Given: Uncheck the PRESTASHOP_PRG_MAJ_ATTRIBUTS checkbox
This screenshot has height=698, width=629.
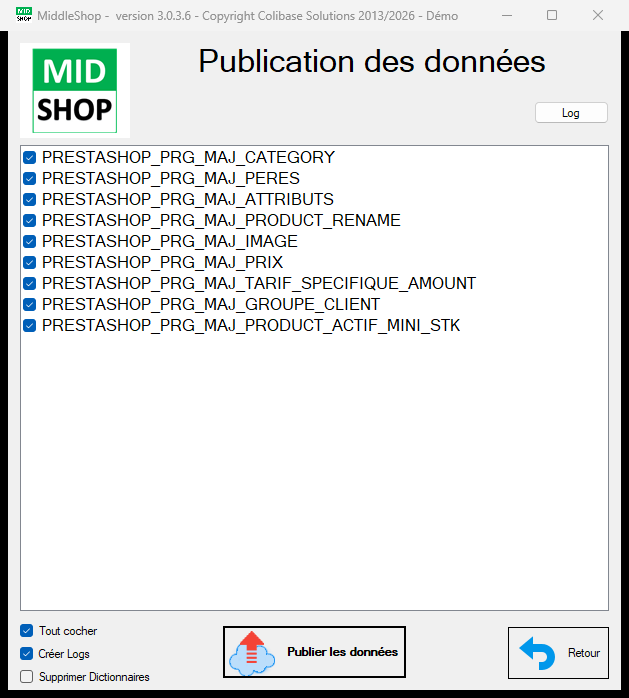Looking at the screenshot, I should pyautogui.click(x=30, y=199).
